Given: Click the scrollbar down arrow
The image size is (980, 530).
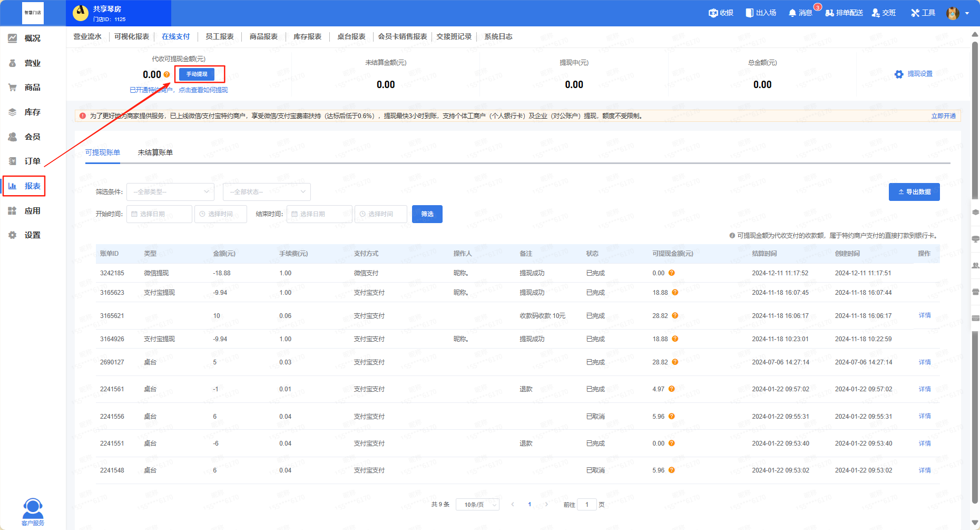Looking at the screenshot, I should (x=975, y=523).
